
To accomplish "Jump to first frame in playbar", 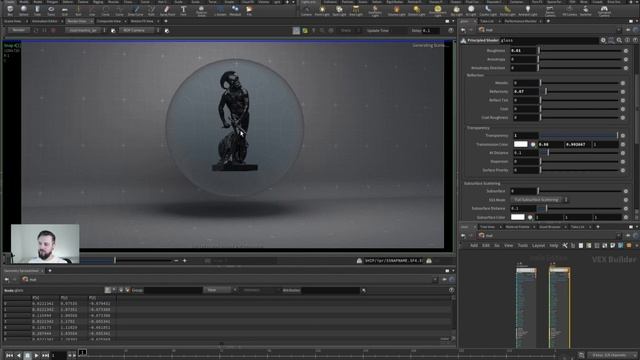I will 9,356.
